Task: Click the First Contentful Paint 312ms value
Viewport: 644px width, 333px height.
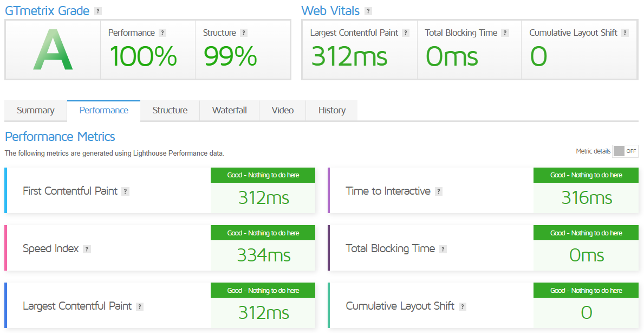Action: point(264,198)
